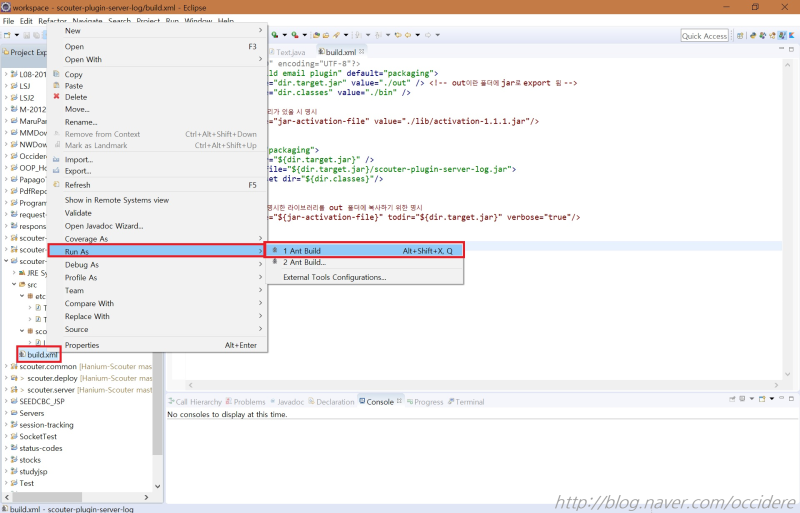Maximize the editor area with its icon
The image size is (800, 513).
tap(791, 49)
